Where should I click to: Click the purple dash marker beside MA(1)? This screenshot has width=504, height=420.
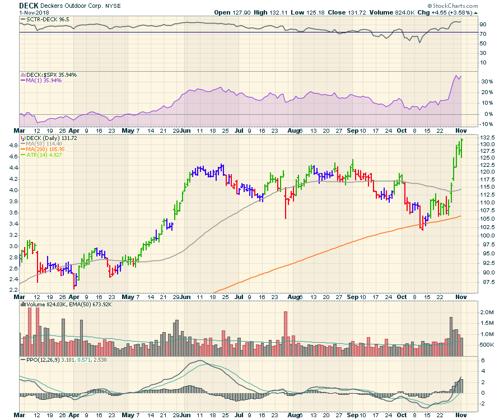click(22, 81)
